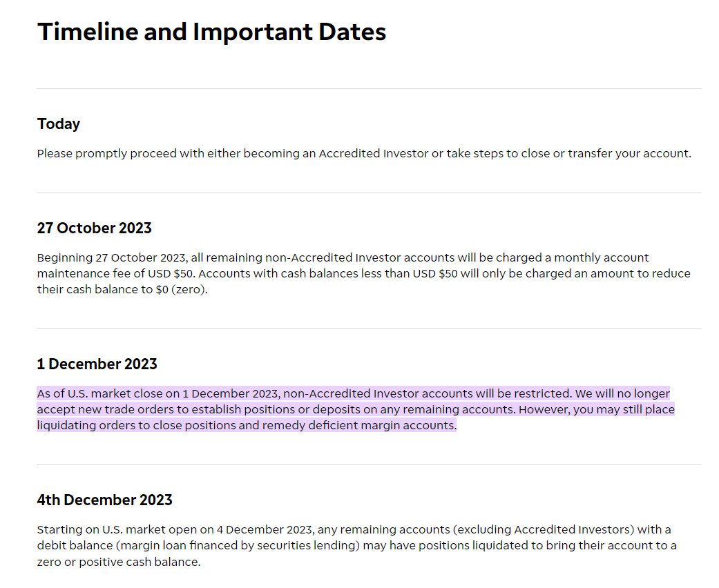The image size is (719, 588).
Task: Select the '1 December 2023' heading
Action: 97,364
